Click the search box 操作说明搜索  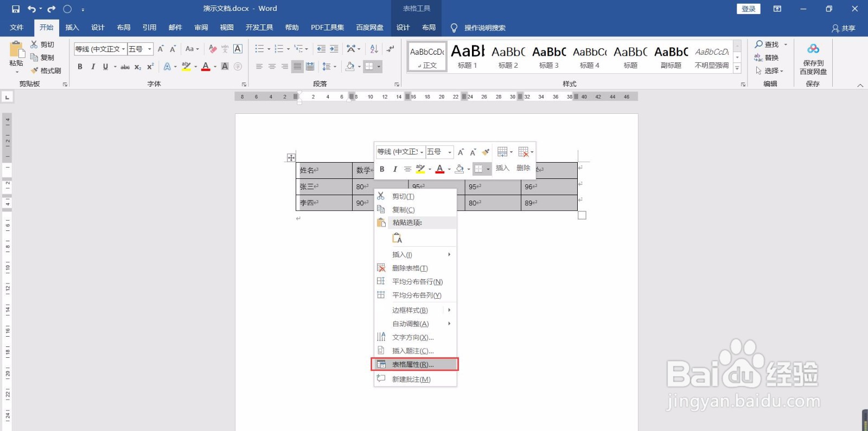(x=484, y=28)
